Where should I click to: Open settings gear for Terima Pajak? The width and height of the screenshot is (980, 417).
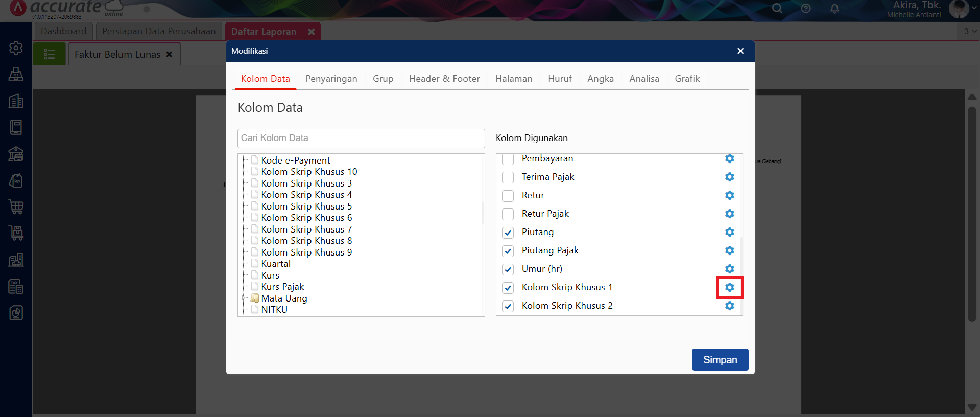tap(729, 177)
